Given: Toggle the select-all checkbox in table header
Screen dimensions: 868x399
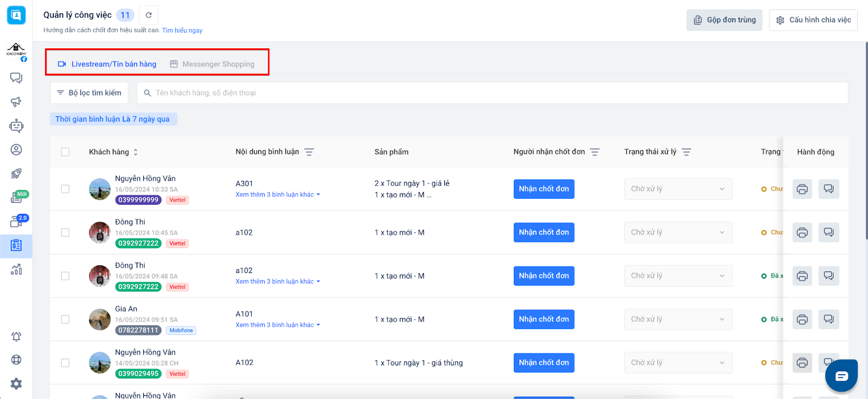Looking at the screenshot, I should pos(65,152).
